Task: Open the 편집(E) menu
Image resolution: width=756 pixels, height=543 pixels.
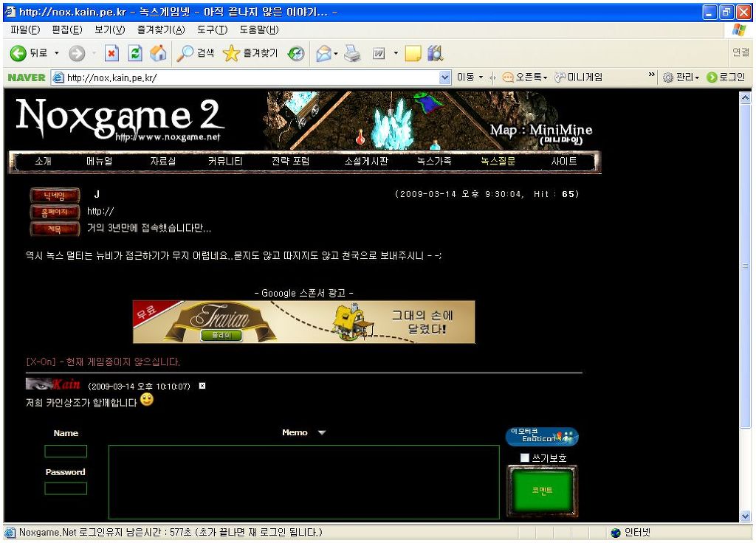Action: [67, 30]
